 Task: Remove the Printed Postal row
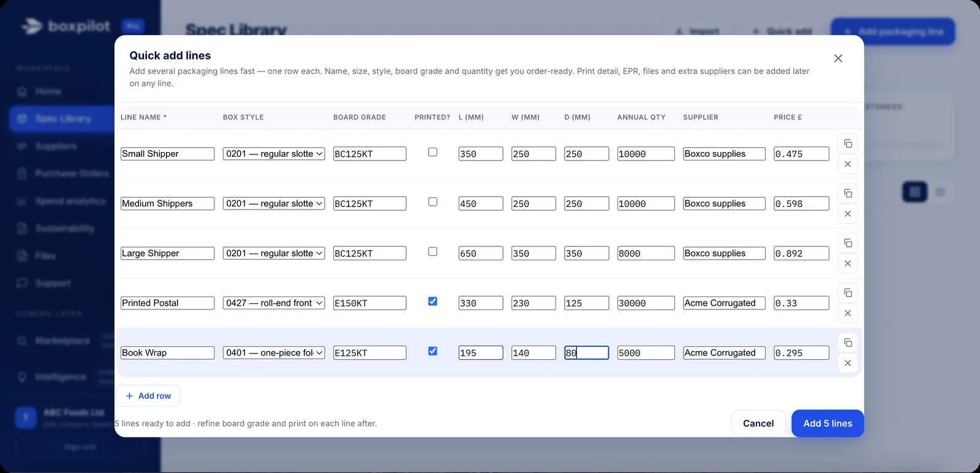[x=848, y=313]
